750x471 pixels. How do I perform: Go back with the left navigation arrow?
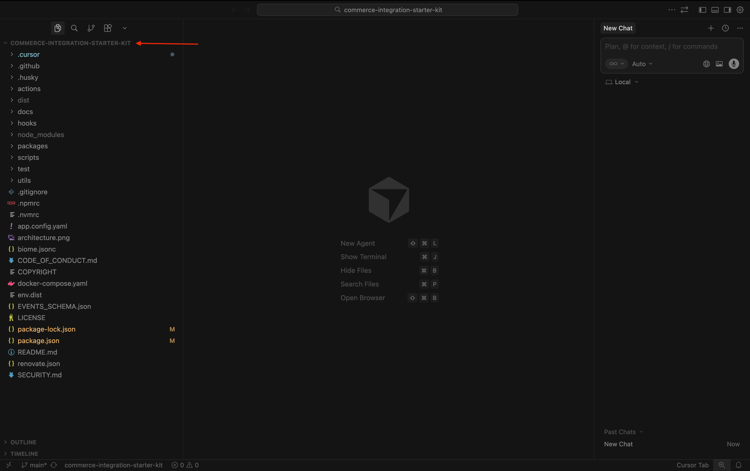point(234,10)
